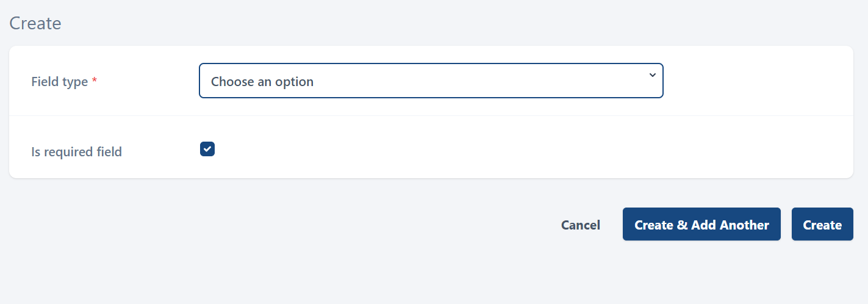Expand the field type options list
This screenshot has height=304, width=868.
pos(431,81)
